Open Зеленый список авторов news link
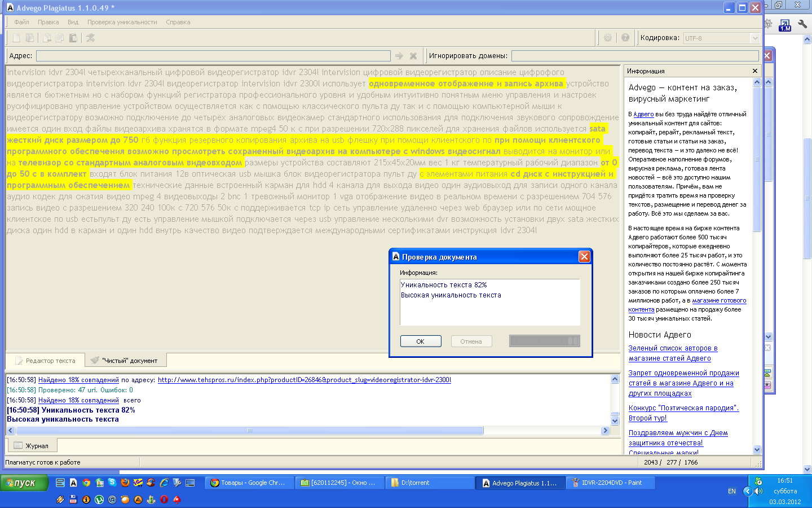This screenshot has width=812, height=508. click(673, 353)
